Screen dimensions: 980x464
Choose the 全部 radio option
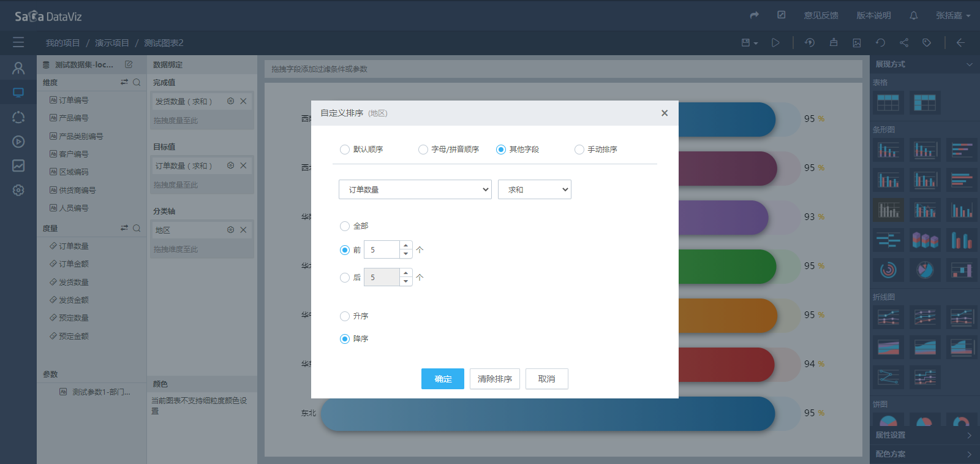click(x=345, y=226)
